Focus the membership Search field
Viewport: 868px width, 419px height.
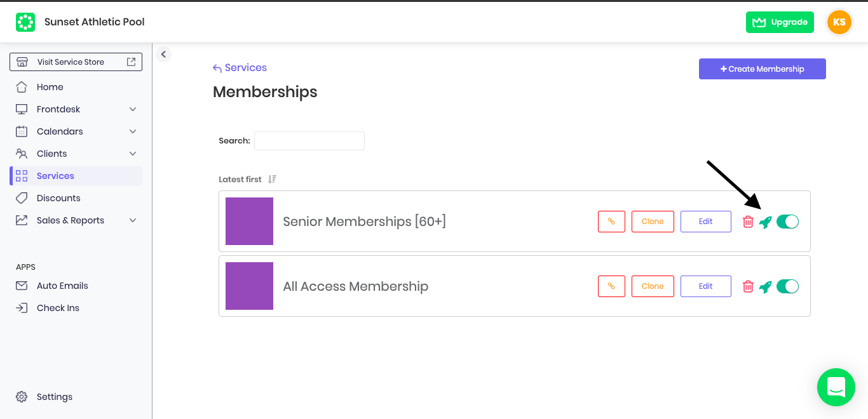tap(309, 141)
